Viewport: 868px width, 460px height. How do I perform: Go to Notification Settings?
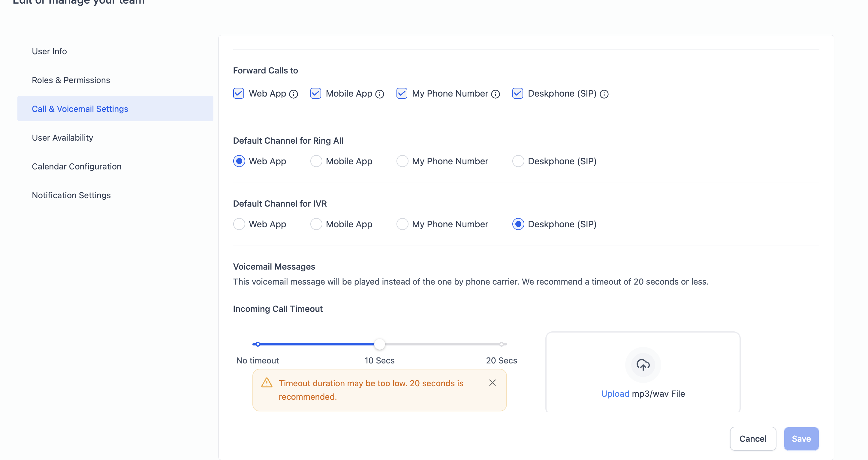71,195
